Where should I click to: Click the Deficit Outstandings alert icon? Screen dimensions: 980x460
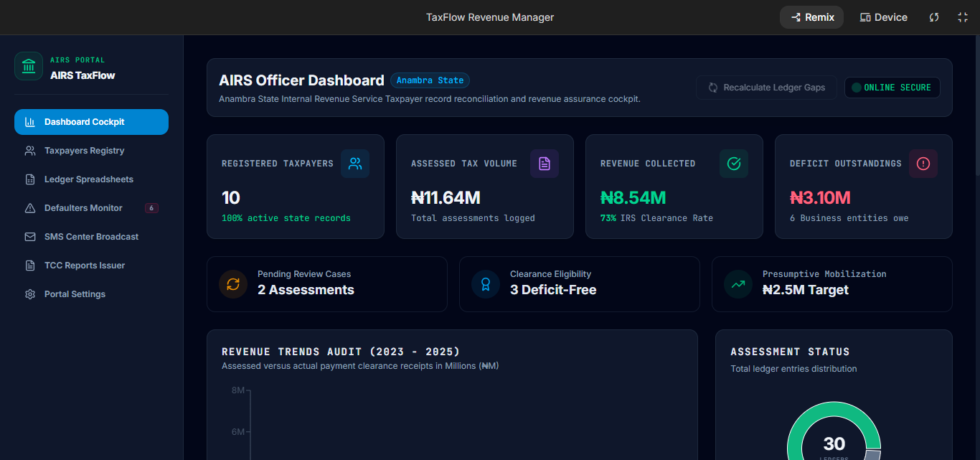coord(923,164)
